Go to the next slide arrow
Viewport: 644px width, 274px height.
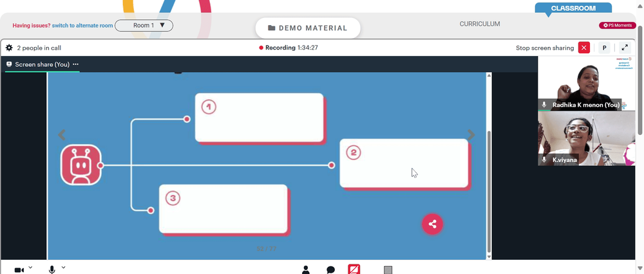pyautogui.click(x=471, y=134)
